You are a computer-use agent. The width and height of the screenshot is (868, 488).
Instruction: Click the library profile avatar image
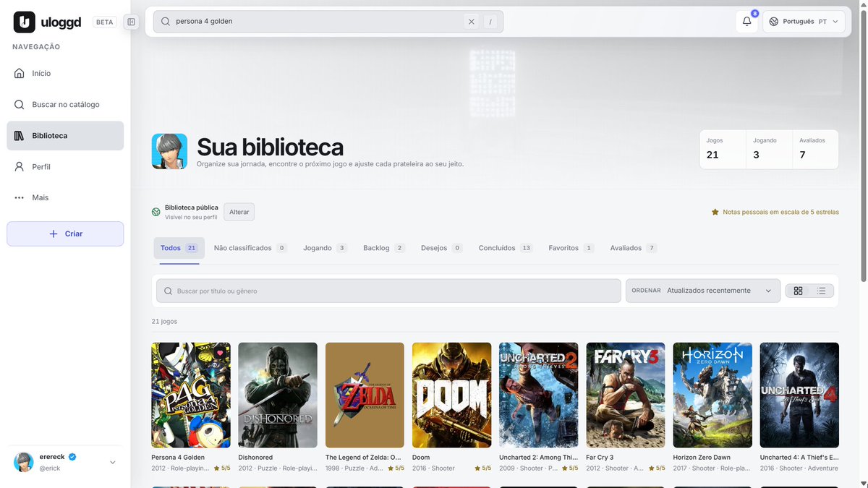click(169, 151)
